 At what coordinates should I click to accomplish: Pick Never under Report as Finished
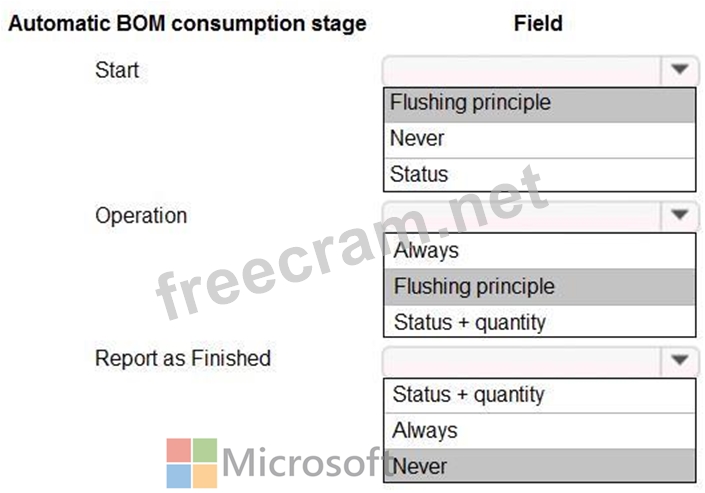coord(540,466)
